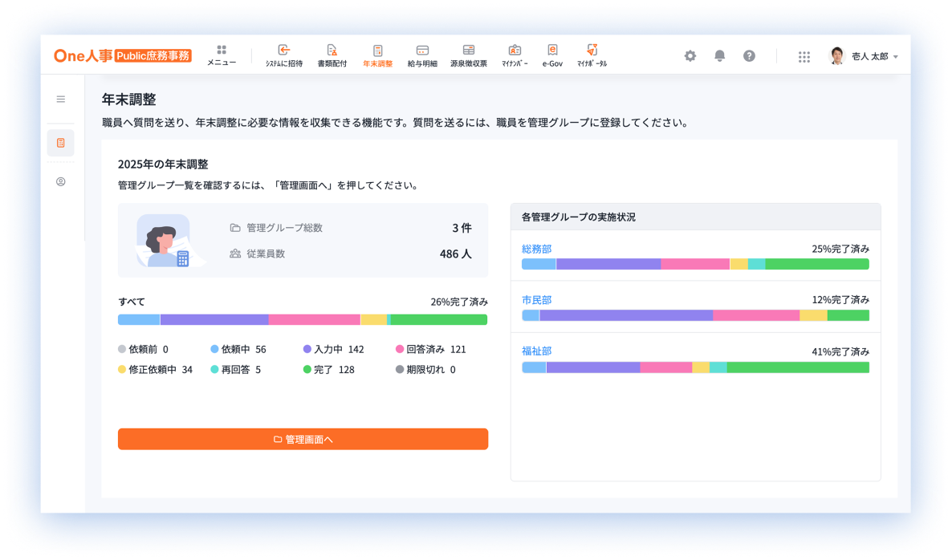Click the 2025年の年末調整 heading
The image size is (952, 560).
tap(163, 164)
